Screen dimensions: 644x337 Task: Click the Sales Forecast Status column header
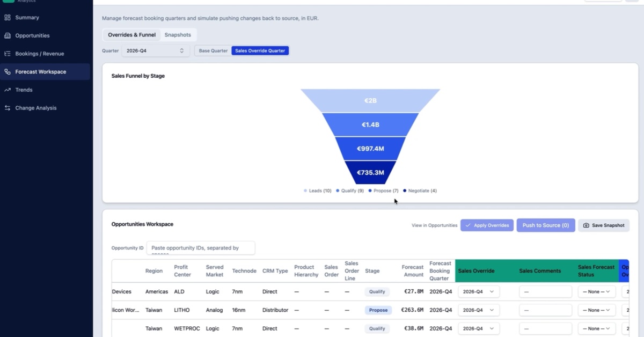[596, 271]
